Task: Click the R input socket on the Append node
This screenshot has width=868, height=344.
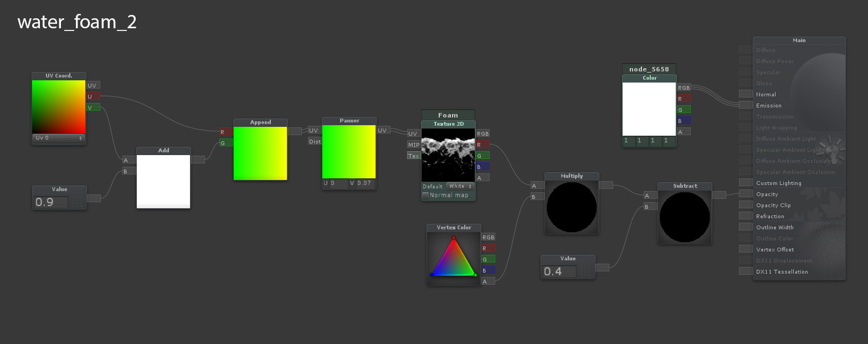Action: pyautogui.click(x=225, y=132)
